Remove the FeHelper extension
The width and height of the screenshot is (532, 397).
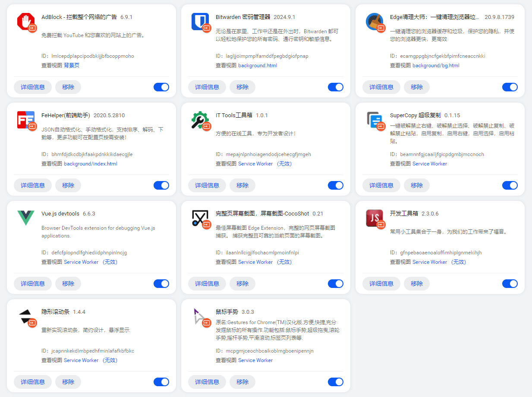[68, 185]
